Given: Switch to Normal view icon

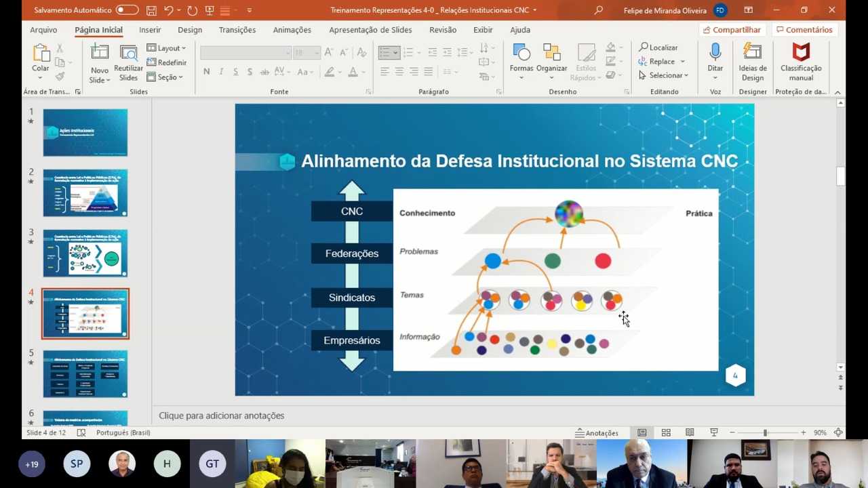Looking at the screenshot, I should [x=642, y=432].
